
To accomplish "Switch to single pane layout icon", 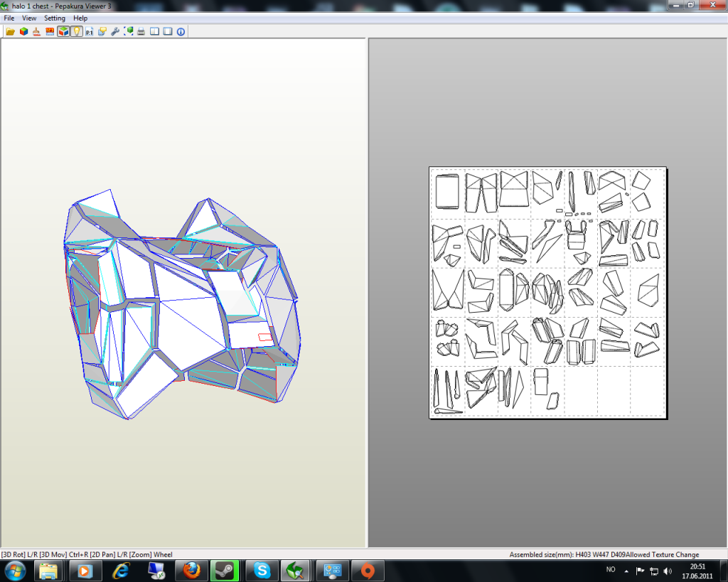I will point(168,31).
